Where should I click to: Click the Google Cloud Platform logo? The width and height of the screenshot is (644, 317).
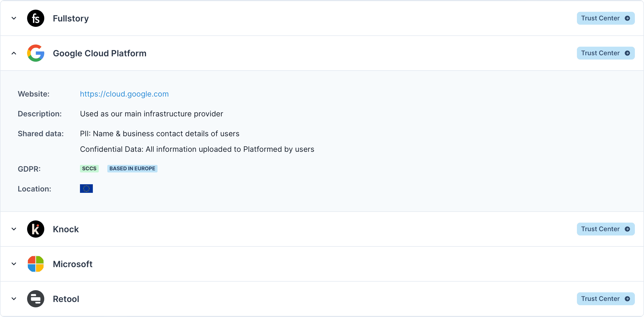[36, 53]
